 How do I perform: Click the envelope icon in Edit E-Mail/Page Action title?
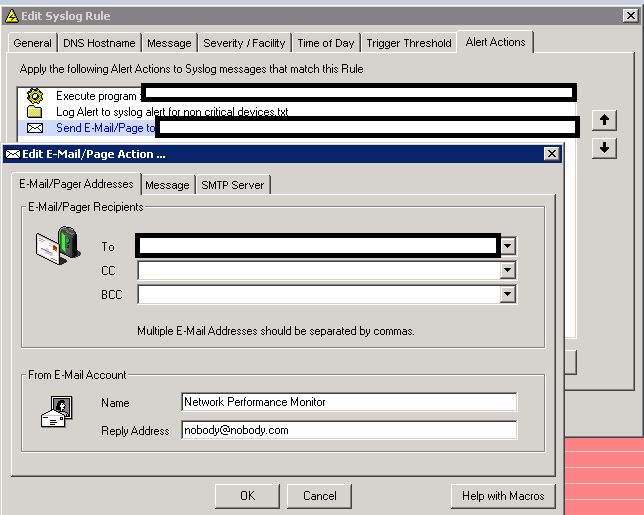pyautogui.click(x=13, y=154)
